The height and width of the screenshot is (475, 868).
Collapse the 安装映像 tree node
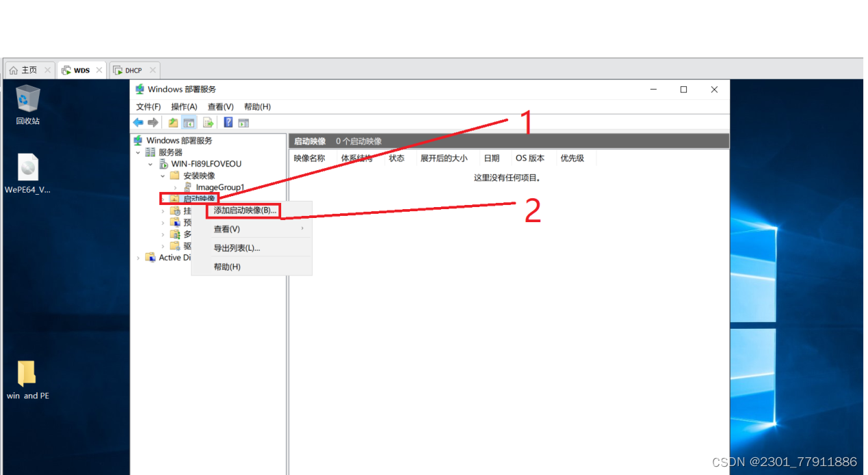pos(163,176)
